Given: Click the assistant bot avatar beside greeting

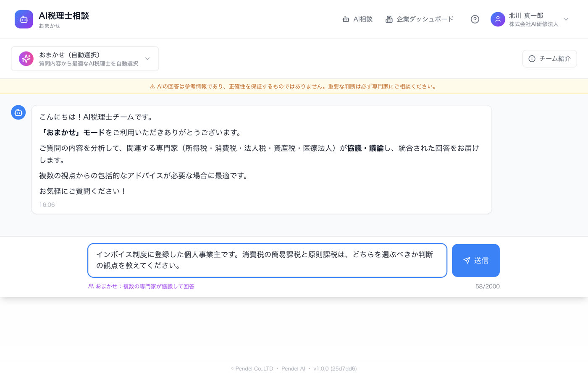Looking at the screenshot, I should coord(18,112).
